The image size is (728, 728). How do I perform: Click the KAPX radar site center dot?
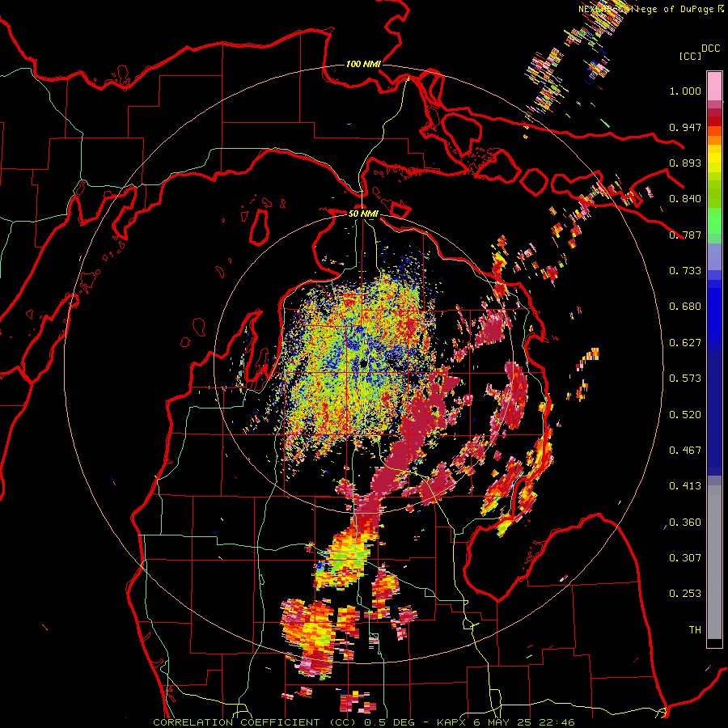(x=363, y=363)
